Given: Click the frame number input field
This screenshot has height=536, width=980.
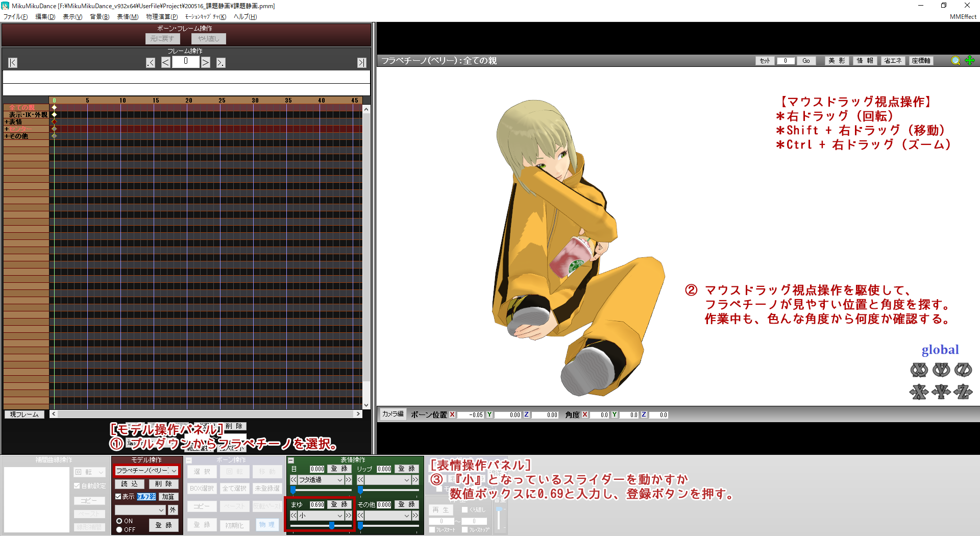Looking at the screenshot, I should (x=186, y=62).
